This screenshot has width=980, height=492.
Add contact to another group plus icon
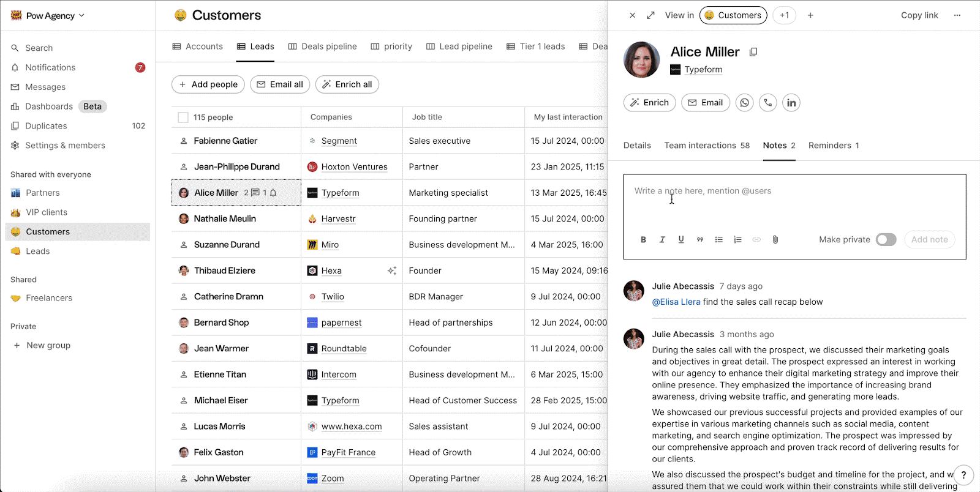point(810,15)
